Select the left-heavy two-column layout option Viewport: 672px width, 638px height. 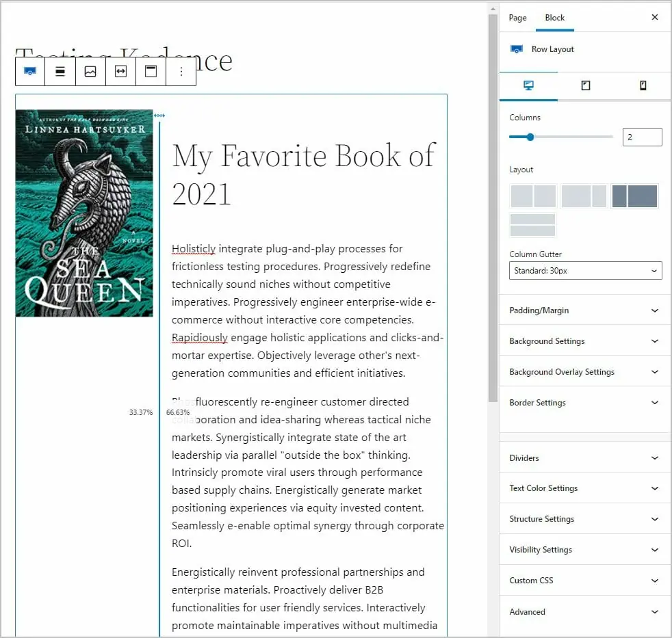pos(584,196)
